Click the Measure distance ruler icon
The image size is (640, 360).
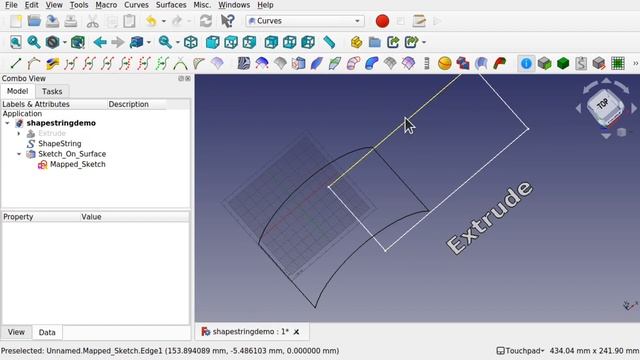pos(329,42)
